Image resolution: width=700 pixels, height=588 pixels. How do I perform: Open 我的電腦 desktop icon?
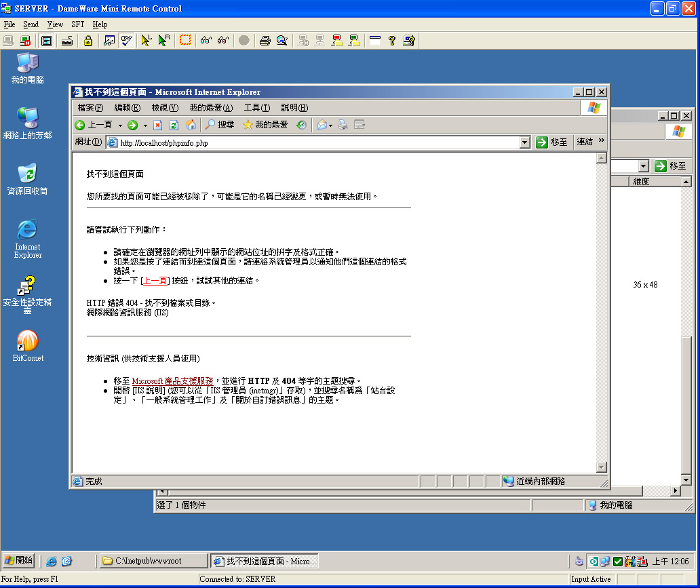pyautogui.click(x=27, y=68)
